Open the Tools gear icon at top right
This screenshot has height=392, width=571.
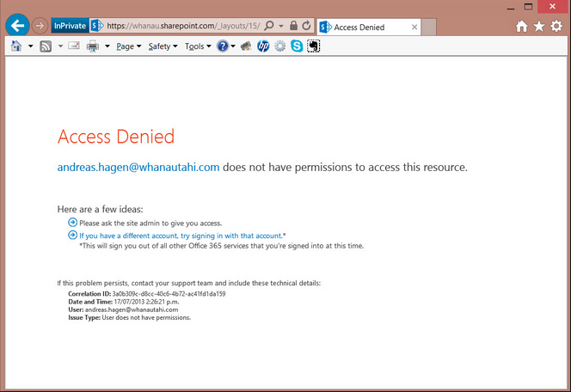point(556,27)
